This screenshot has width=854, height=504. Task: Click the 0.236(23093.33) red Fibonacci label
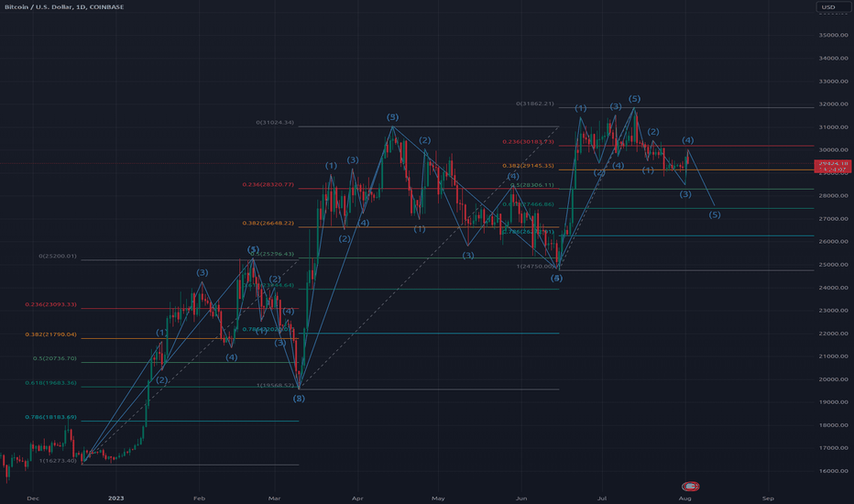click(52, 304)
